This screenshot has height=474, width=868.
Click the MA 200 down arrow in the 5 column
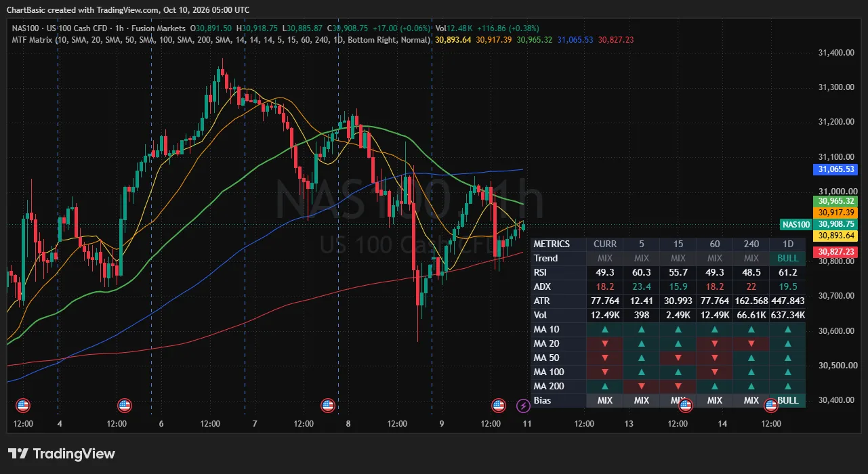pyautogui.click(x=642, y=386)
